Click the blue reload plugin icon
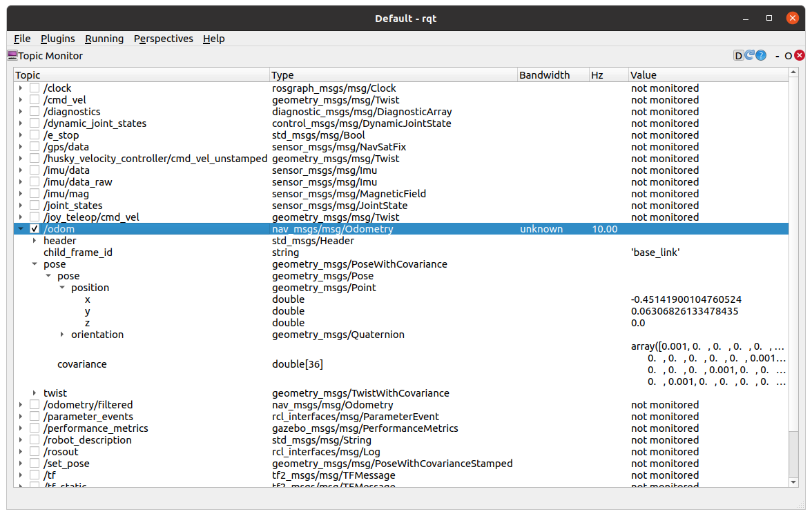This screenshot has height=516, width=812. click(x=749, y=55)
